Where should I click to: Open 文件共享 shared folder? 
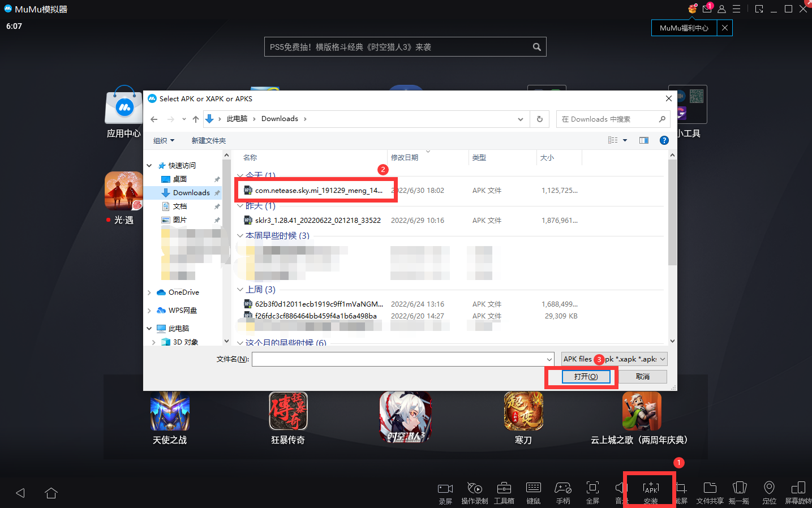[x=710, y=492]
